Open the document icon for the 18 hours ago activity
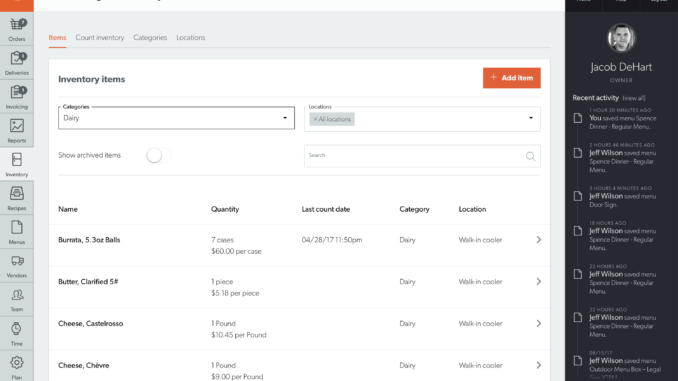 tap(578, 231)
